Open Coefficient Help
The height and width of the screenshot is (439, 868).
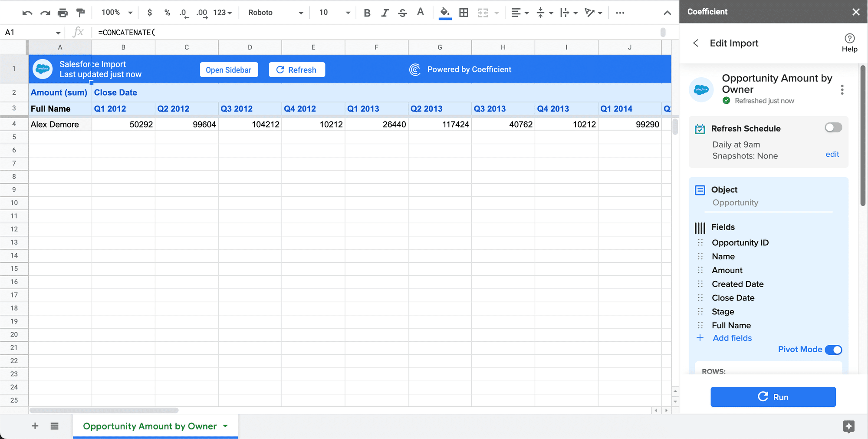(x=849, y=43)
